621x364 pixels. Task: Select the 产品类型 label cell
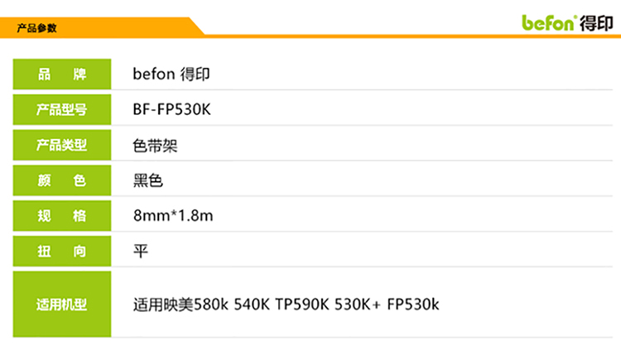(62, 146)
